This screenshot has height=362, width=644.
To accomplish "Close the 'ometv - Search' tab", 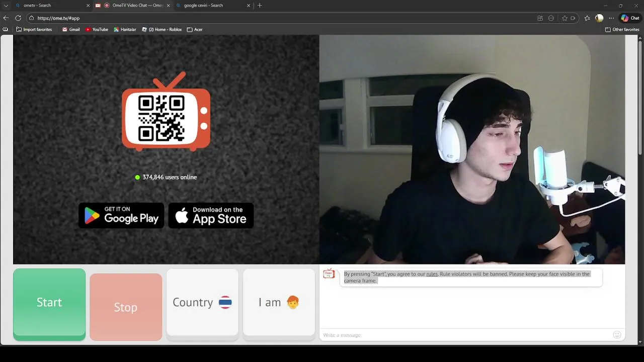I will [88, 6].
